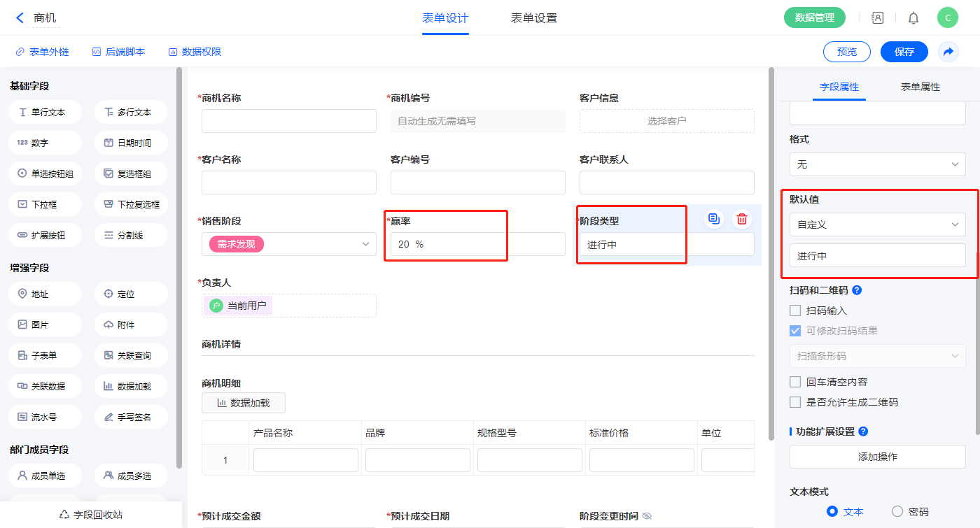Switch to the 表单设置 tab
Screen dimensions: 980x528
pyautogui.click(x=533, y=18)
